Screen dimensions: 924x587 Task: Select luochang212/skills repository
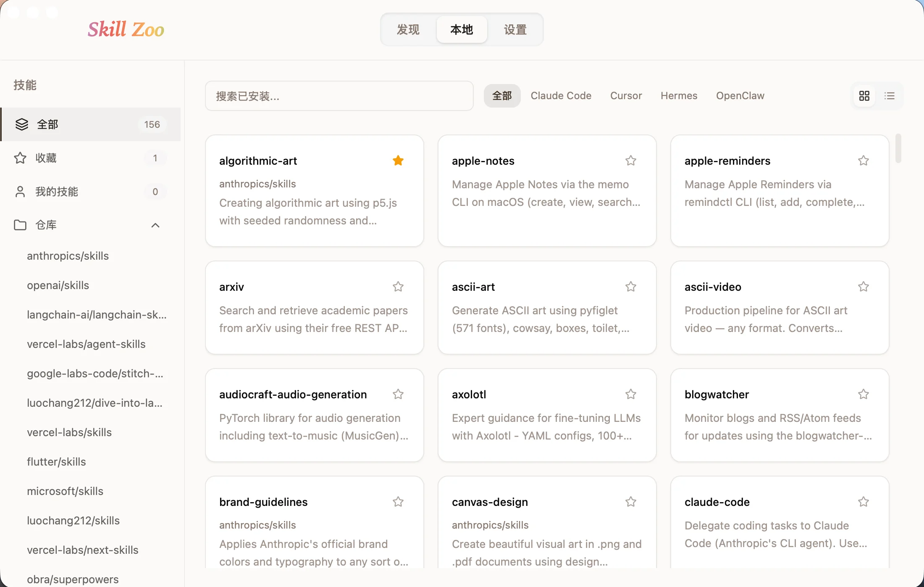(73, 521)
